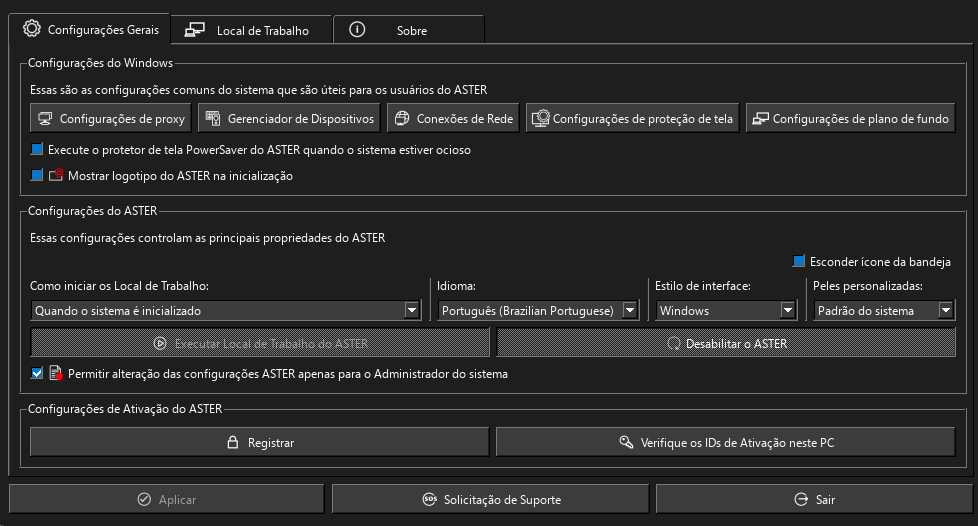Open the Como iniciar os Local de Trabalho dropdown
978x526 pixels.
point(226,310)
